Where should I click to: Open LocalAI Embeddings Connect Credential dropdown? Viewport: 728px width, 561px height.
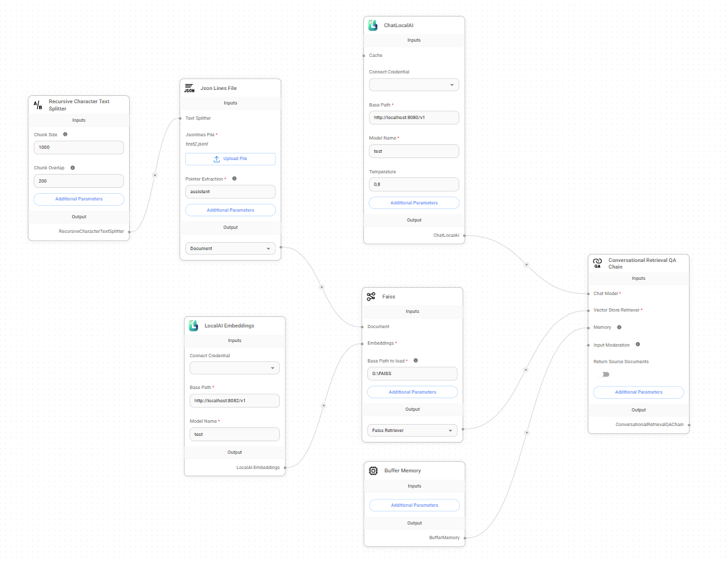pyautogui.click(x=234, y=368)
